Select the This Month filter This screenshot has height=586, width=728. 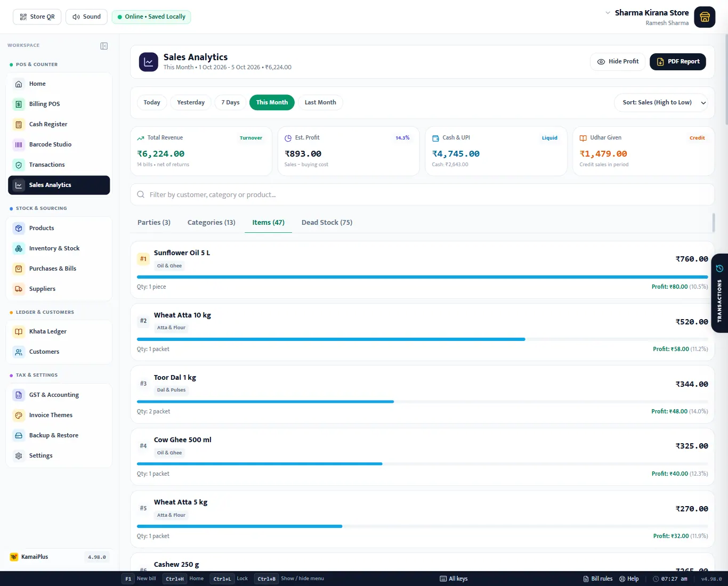(x=272, y=102)
